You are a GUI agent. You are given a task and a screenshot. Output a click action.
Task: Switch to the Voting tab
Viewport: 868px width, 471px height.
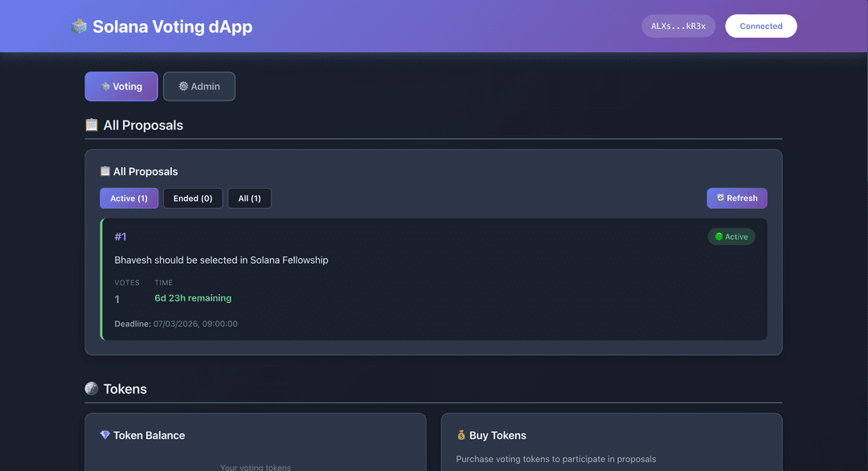click(x=121, y=86)
